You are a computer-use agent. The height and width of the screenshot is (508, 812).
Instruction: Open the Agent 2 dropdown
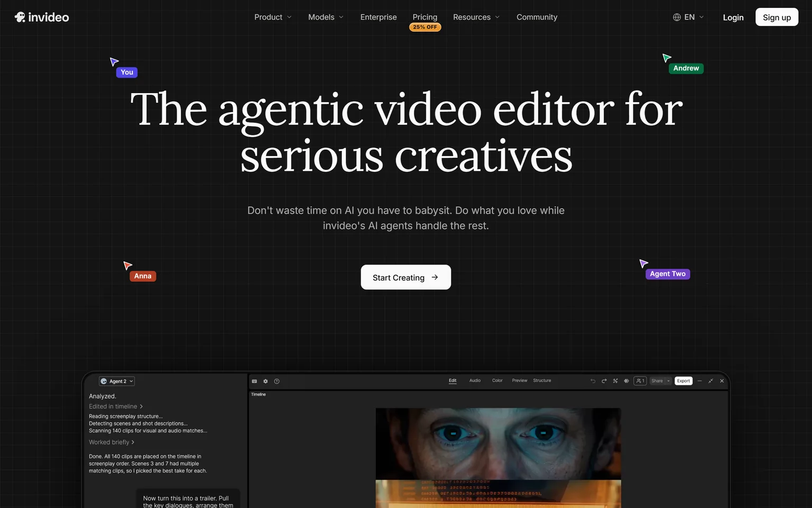[117, 381]
